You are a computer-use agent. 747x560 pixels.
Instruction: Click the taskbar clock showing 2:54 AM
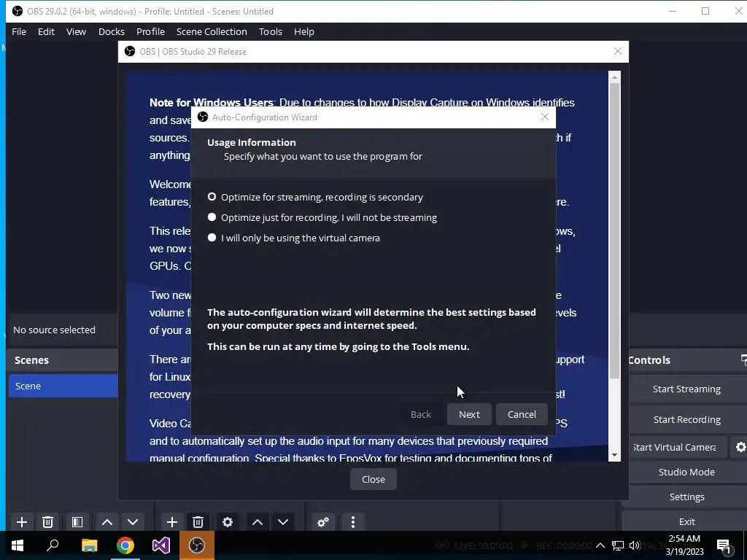[684, 545]
